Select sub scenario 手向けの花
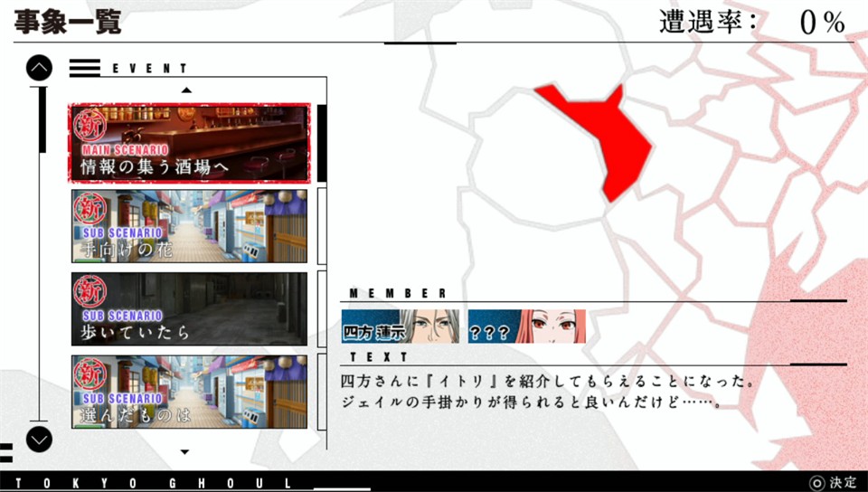Viewport: 868px width, 492px height. [189, 226]
